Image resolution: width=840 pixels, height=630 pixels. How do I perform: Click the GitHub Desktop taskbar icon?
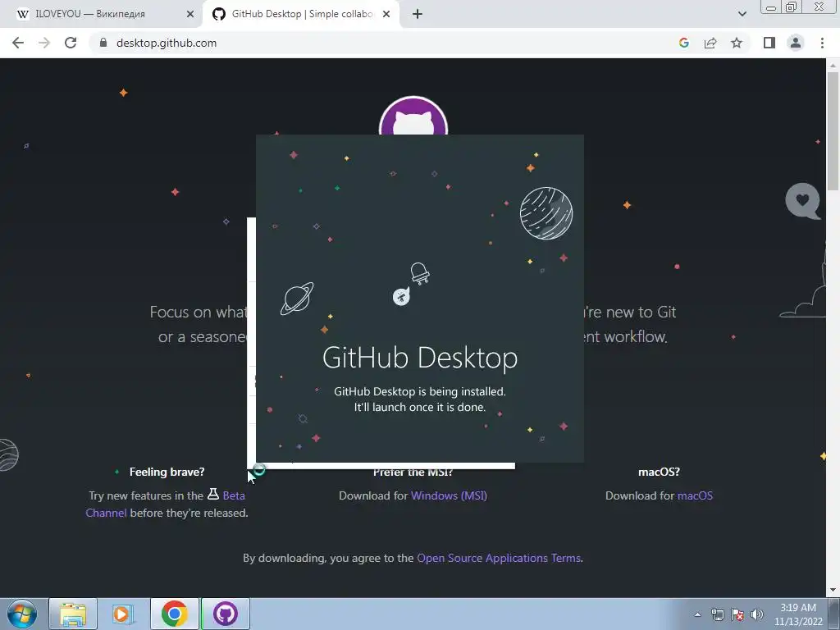point(226,614)
